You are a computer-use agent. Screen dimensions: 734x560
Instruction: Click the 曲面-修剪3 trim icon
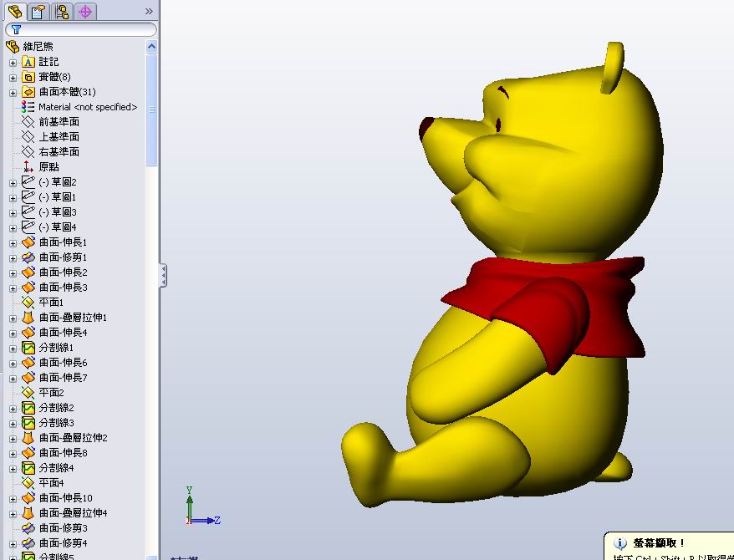click(28, 528)
